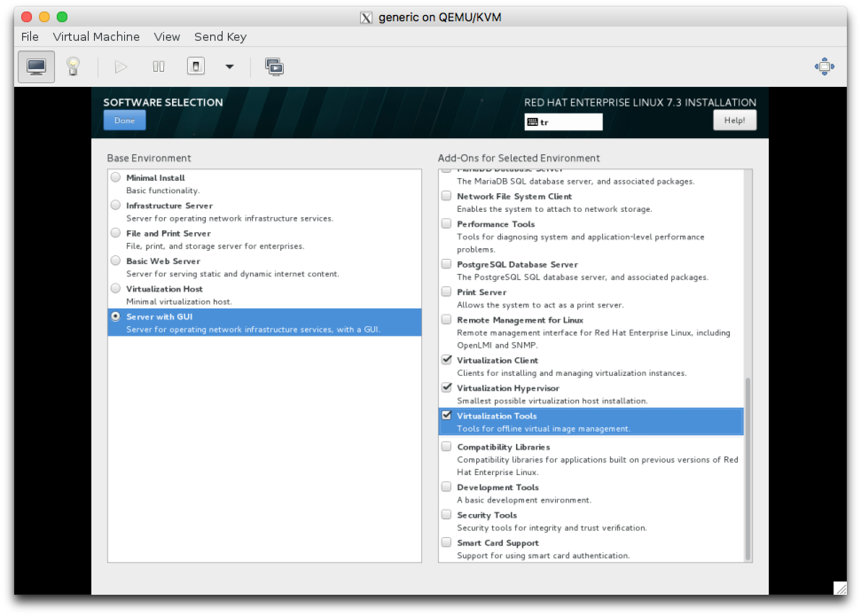Open shutdown options dropdown arrow
Image resolution: width=861 pixels, height=616 pixels.
point(229,67)
